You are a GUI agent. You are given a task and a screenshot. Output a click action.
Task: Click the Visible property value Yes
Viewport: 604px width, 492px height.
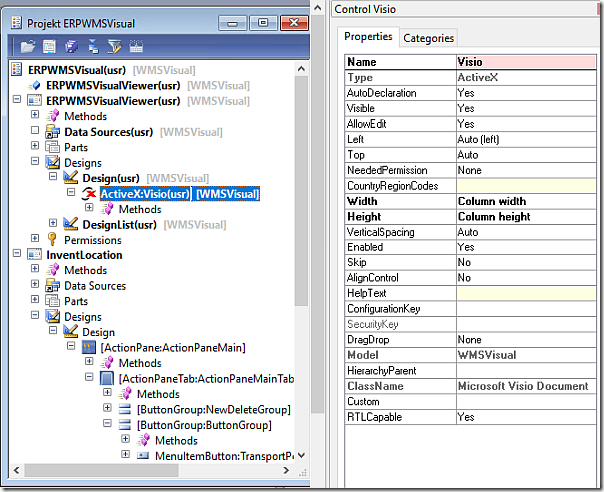pos(527,108)
